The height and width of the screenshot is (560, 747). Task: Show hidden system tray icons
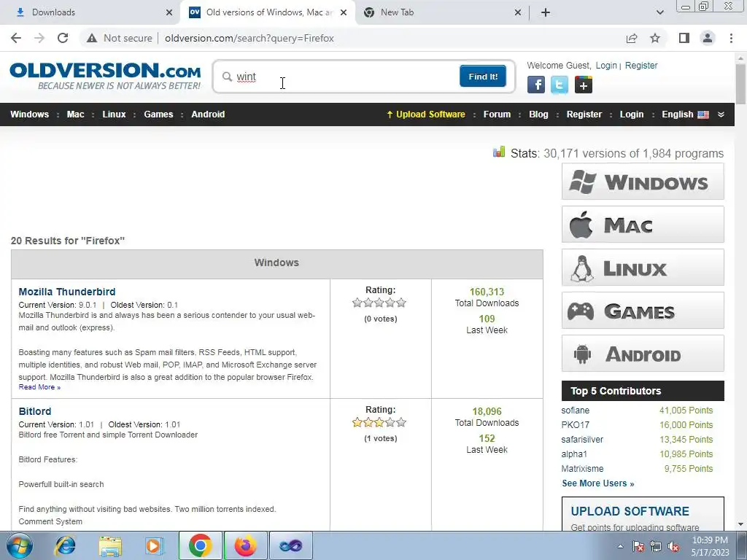click(620, 547)
